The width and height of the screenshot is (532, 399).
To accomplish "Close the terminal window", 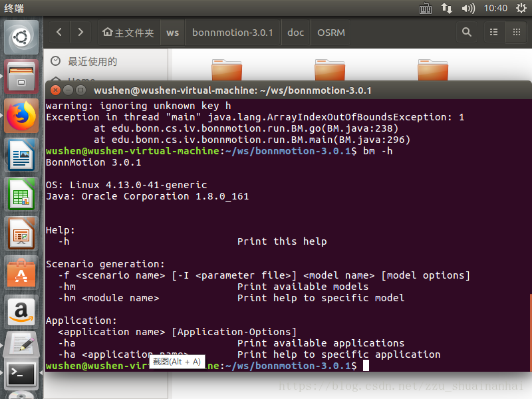I will click(55, 90).
